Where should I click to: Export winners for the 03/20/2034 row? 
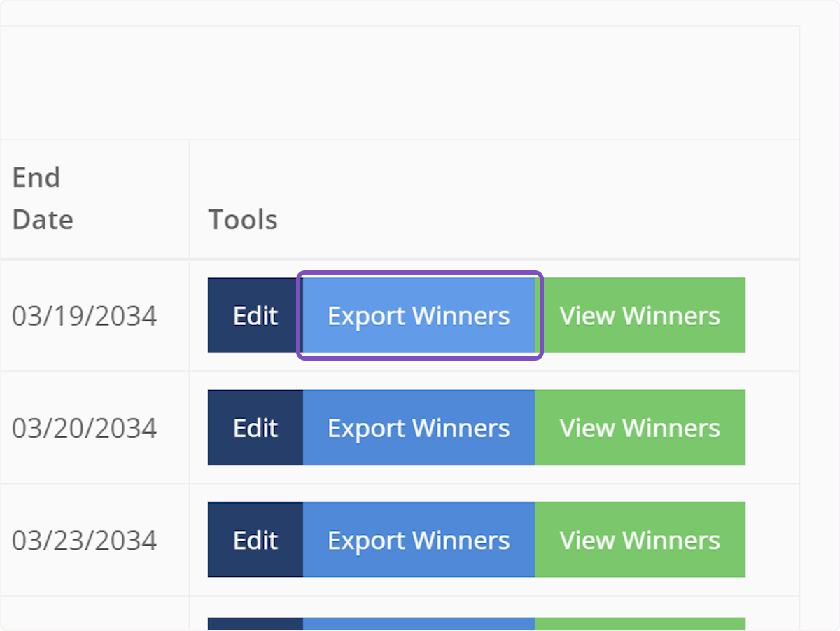419,428
